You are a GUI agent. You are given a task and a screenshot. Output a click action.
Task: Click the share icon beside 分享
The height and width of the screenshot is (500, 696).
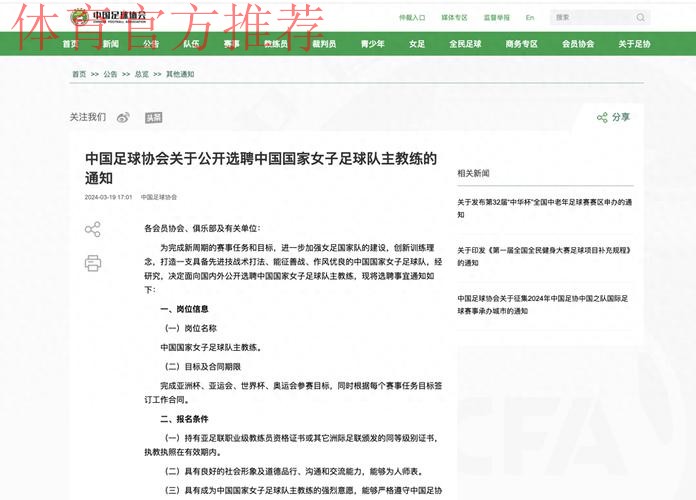coord(602,117)
